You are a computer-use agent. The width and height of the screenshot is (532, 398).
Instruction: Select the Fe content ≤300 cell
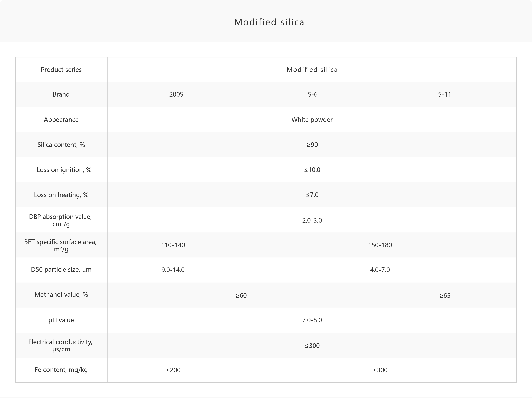coord(380,370)
